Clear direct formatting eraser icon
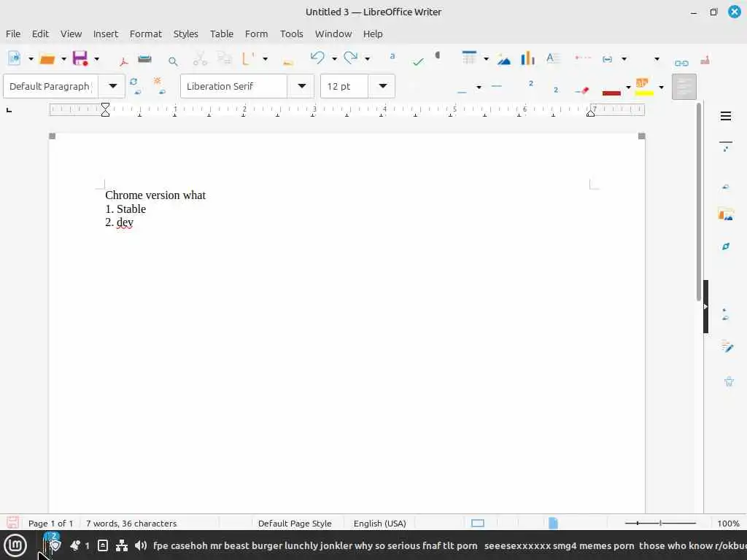Image resolution: width=747 pixels, height=560 pixels. [x=582, y=90]
